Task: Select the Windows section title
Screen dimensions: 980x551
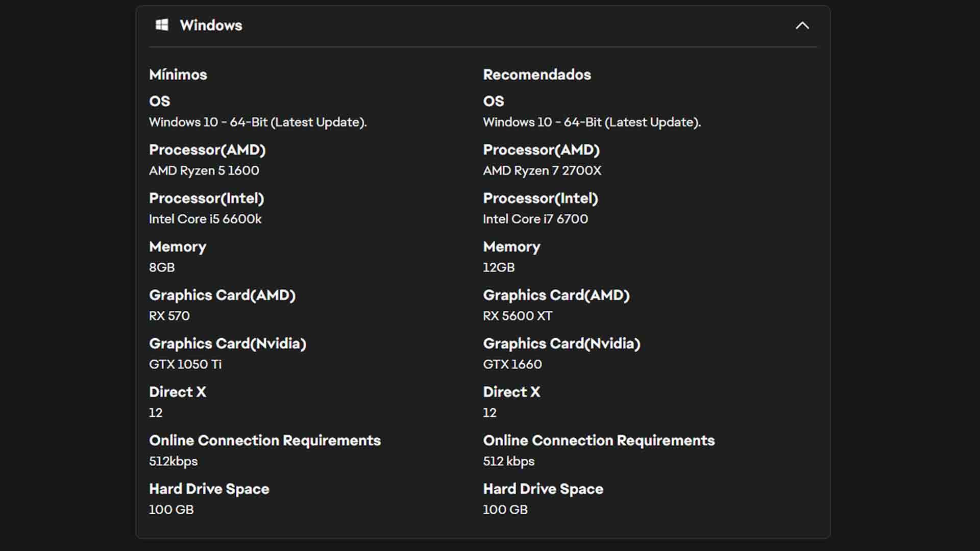Action: pyautogui.click(x=211, y=26)
